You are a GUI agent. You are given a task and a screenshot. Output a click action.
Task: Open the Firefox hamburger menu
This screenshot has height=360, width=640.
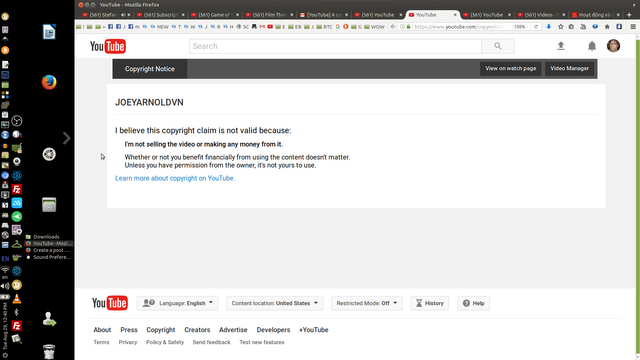[633, 27]
